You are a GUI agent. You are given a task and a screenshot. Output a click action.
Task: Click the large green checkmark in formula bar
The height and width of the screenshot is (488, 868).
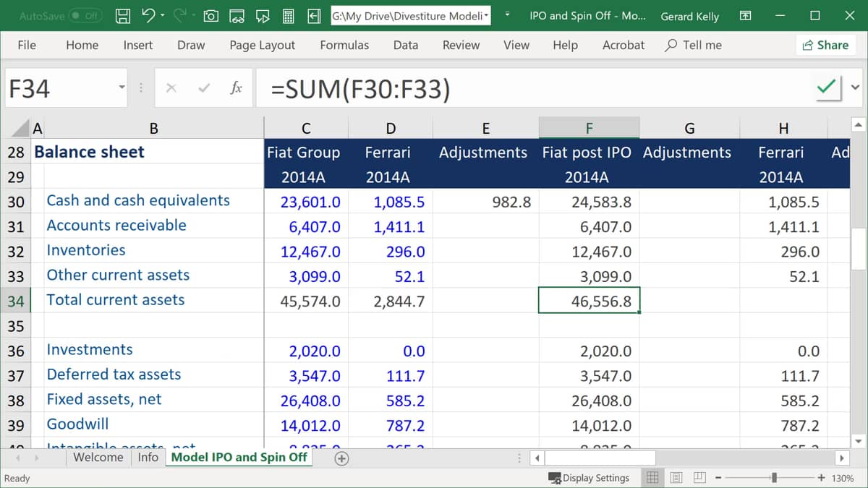point(825,87)
